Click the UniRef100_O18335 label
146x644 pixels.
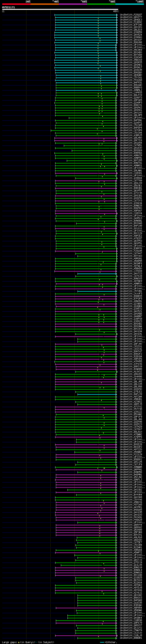tap(131, 603)
